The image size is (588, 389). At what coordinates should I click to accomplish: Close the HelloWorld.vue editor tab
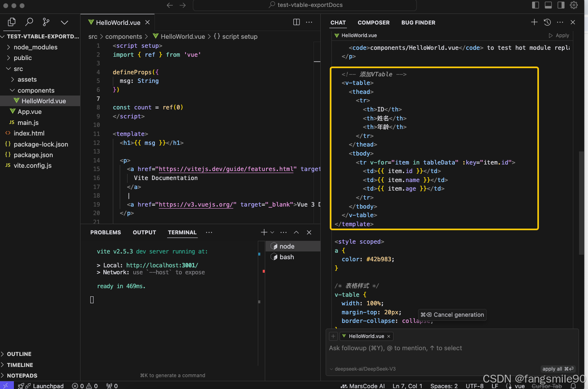(148, 22)
